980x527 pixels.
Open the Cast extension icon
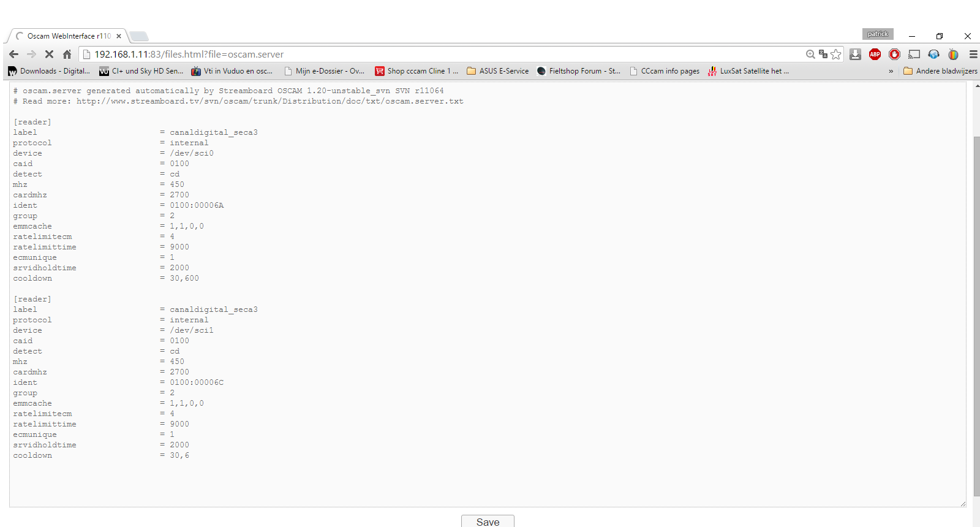914,55
